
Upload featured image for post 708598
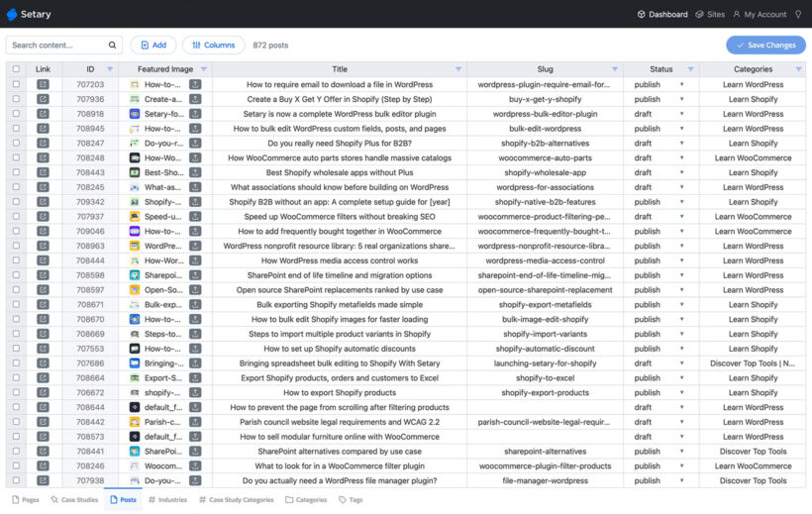195,275
